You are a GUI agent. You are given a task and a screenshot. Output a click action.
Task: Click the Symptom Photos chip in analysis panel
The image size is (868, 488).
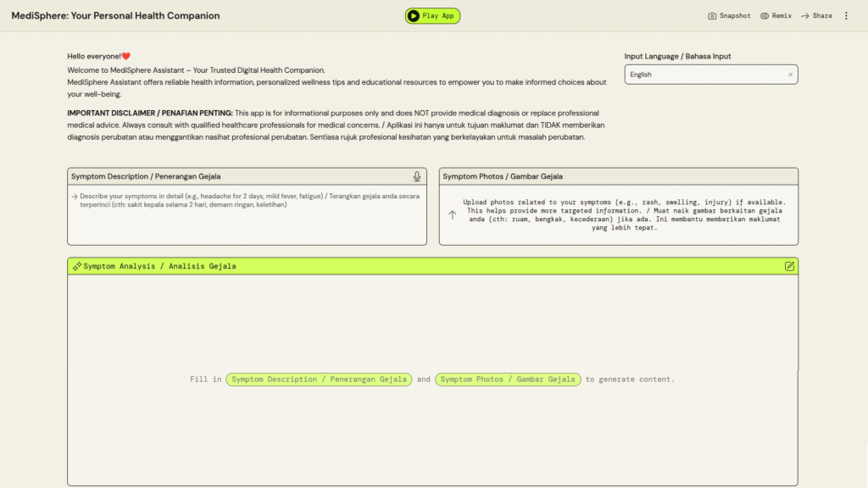(x=509, y=380)
